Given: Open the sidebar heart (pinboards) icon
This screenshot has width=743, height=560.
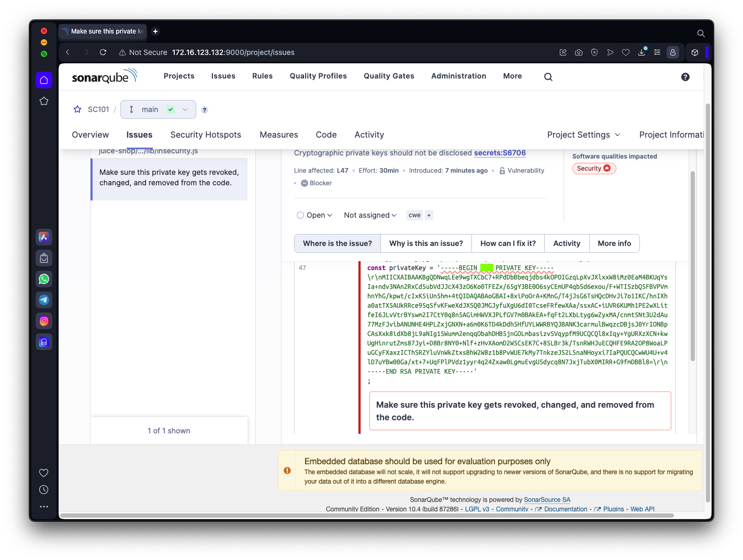Looking at the screenshot, I should (x=44, y=473).
